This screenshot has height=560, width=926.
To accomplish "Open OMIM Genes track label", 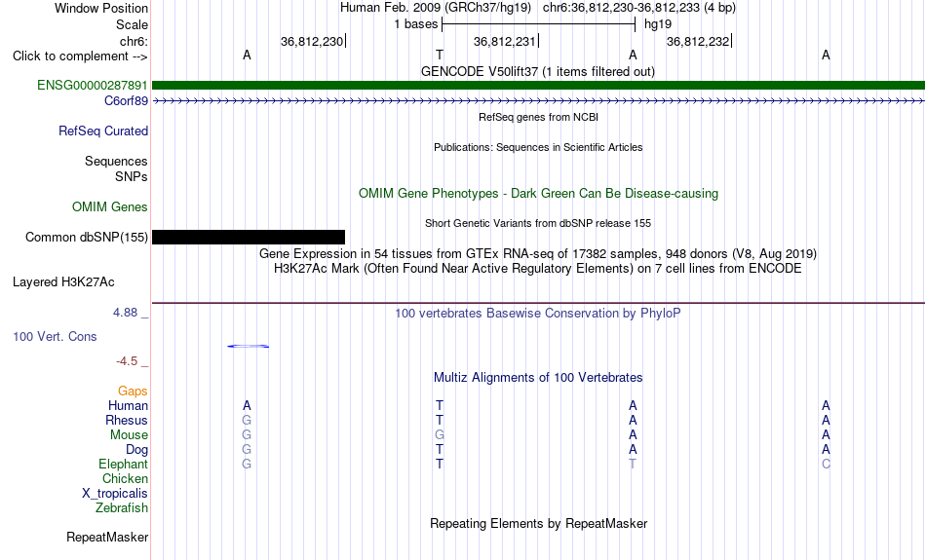I will (110, 207).
